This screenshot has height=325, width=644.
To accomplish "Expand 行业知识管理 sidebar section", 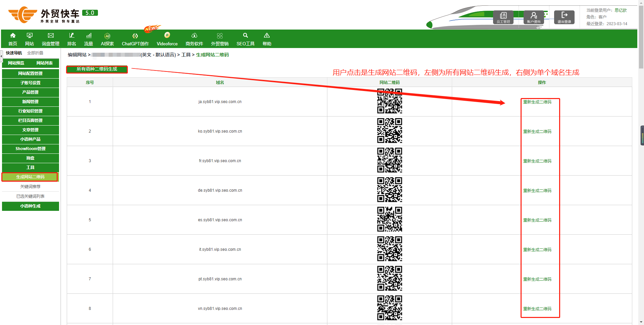I will [x=31, y=111].
